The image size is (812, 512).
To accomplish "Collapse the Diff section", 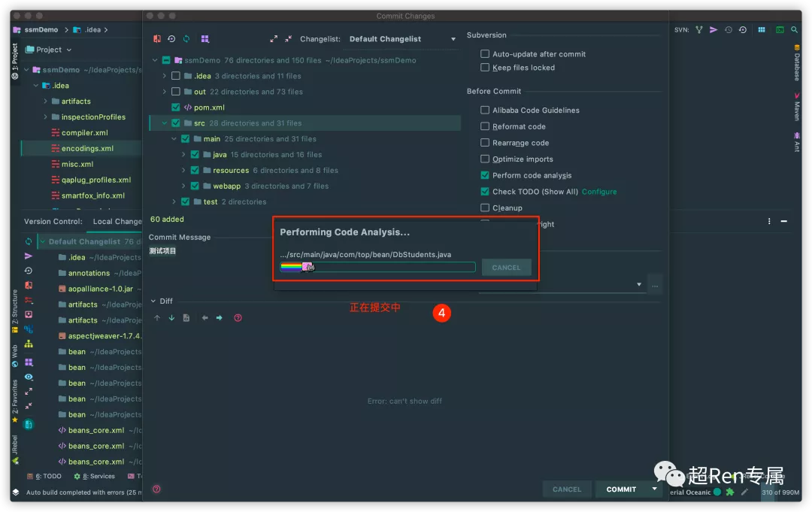I will (x=153, y=301).
